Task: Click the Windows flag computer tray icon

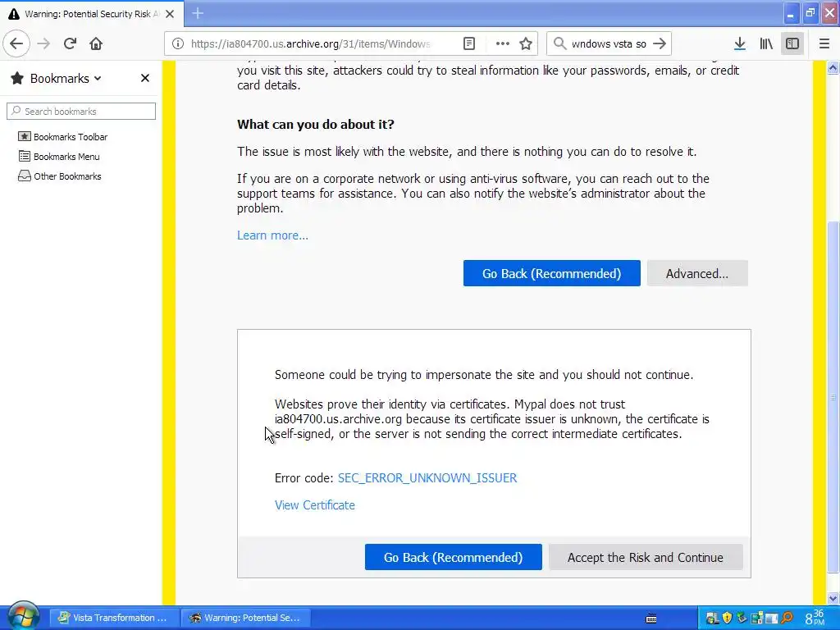Action: click(712, 618)
